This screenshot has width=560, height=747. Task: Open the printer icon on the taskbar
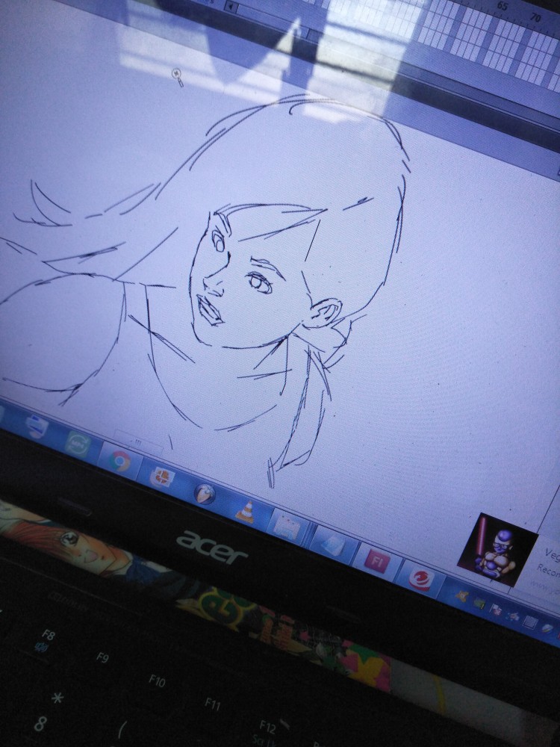(36, 427)
